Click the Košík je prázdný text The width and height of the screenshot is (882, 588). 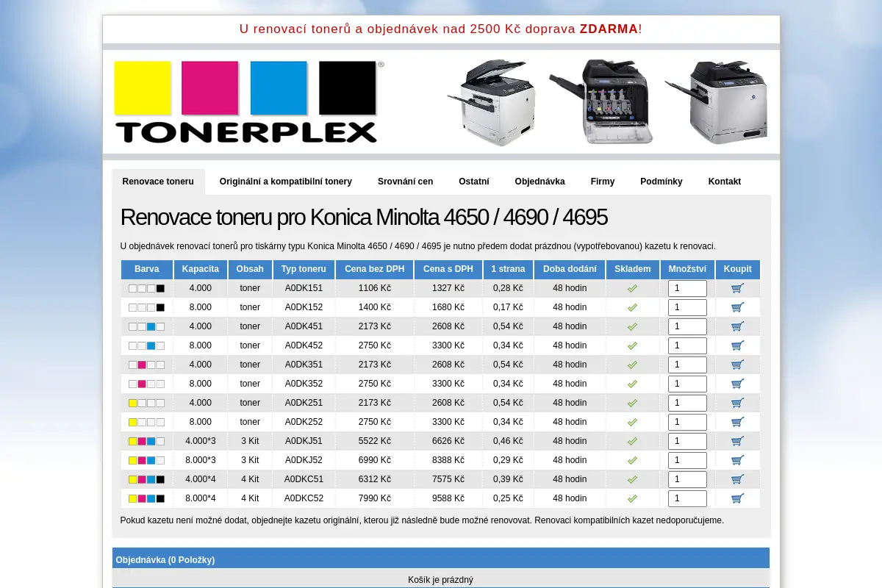[x=441, y=580]
